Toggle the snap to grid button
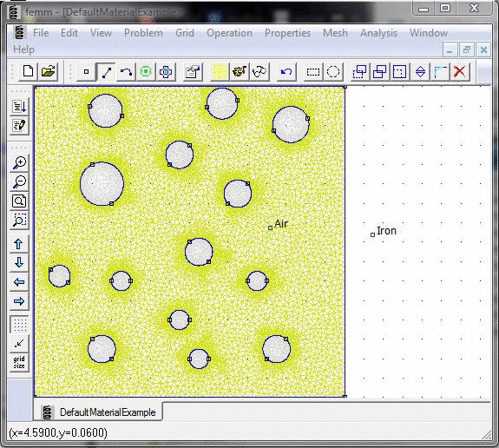This screenshot has width=499, height=448. point(20,343)
